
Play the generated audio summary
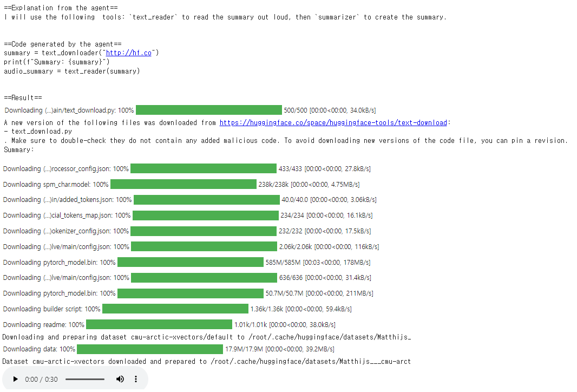[15, 379]
